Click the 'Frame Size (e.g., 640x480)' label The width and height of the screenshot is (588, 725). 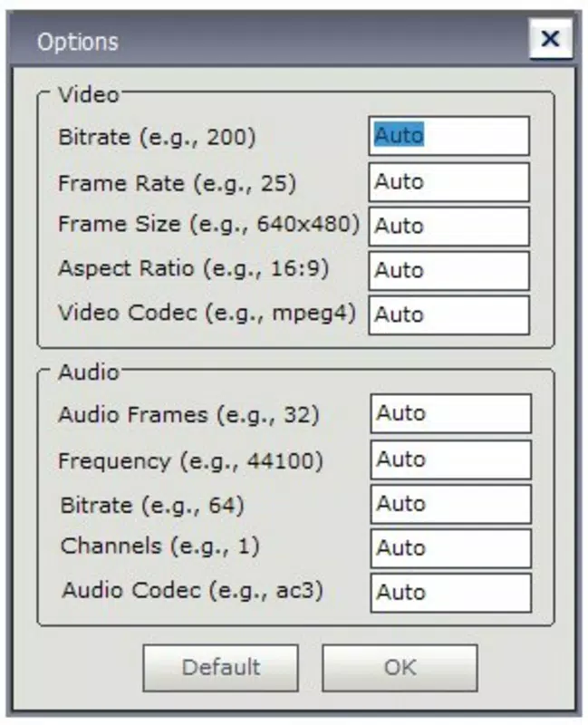(x=209, y=224)
